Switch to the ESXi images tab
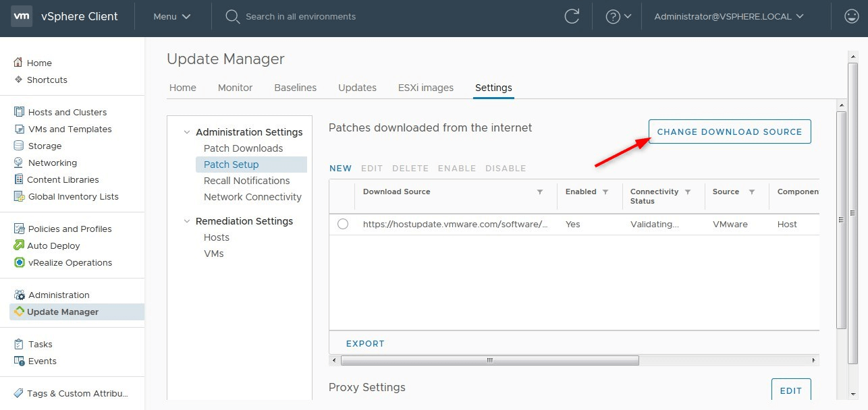The width and height of the screenshot is (868, 410). [426, 88]
